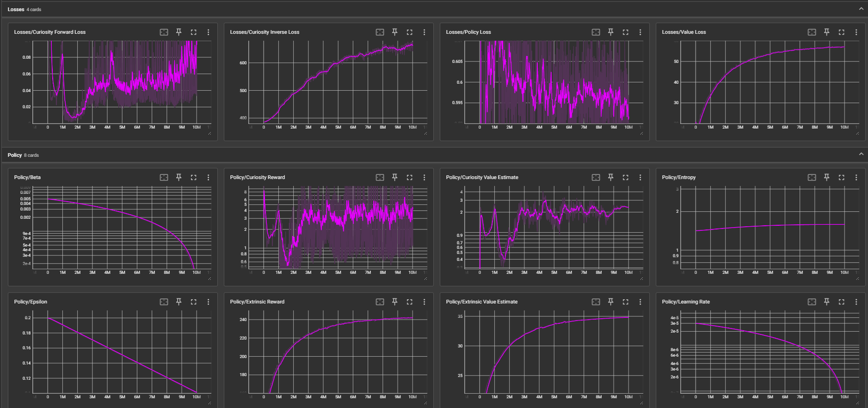Viewport: 868px width, 408px height.
Task: Click the Policy/Extrinsic Reward card title
Action: pos(257,302)
